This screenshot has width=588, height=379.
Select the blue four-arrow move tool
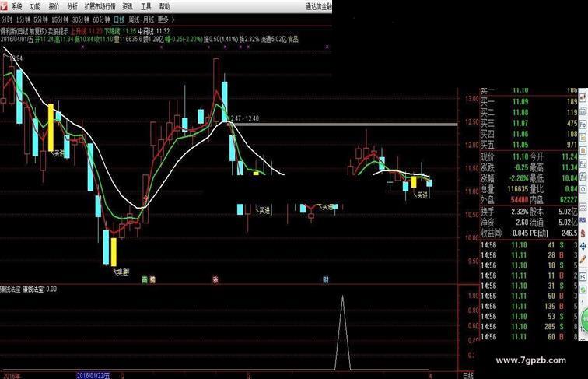coord(583,246)
